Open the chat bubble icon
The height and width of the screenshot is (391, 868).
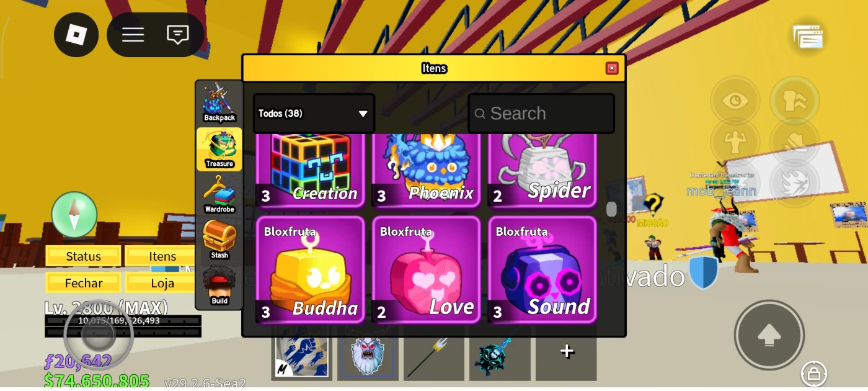click(178, 35)
